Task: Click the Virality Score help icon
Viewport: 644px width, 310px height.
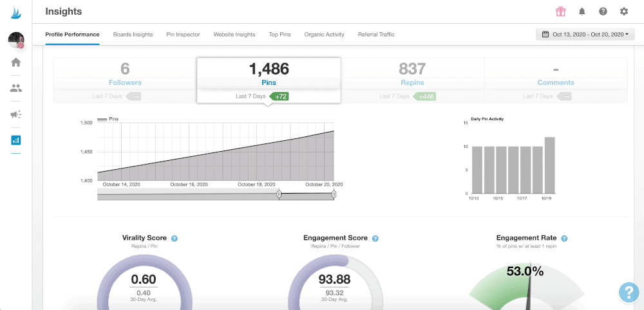Action: point(175,239)
